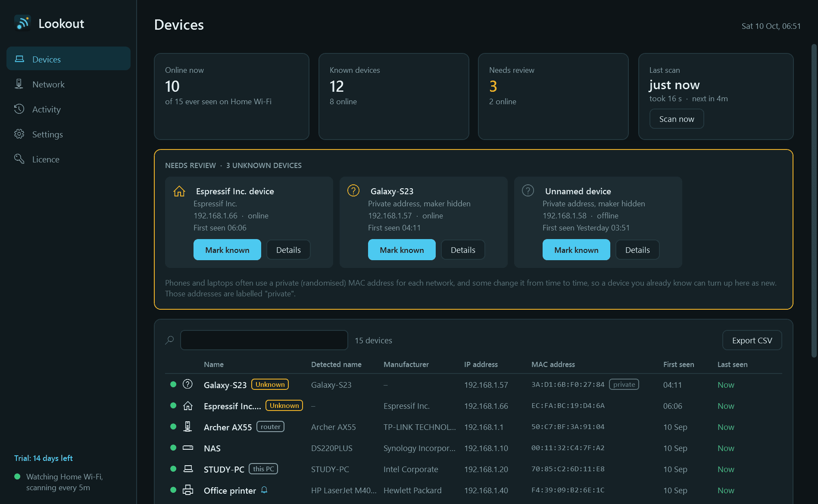Click the Known devices summary card
The image size is (818, 504).
(394, 96)
